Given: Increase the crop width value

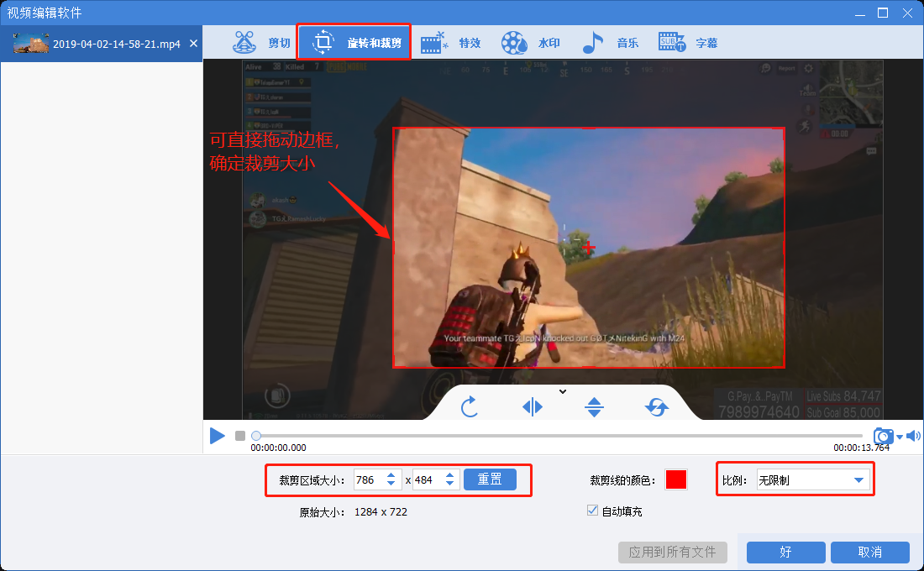Looking at the screenshot, I should [x=391, y=475].
